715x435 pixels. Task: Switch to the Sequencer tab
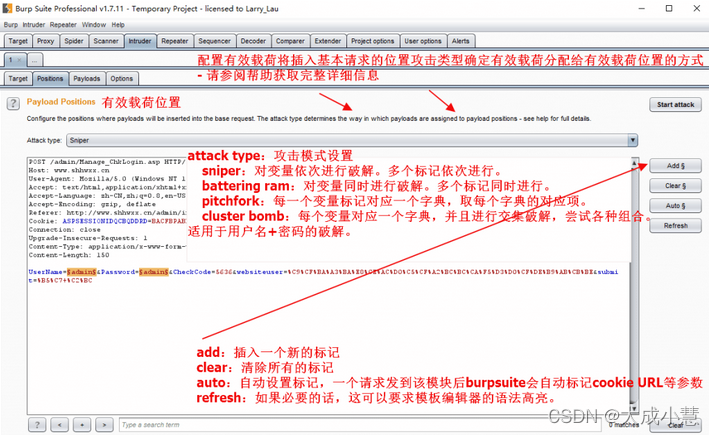[x=214, y=41]
